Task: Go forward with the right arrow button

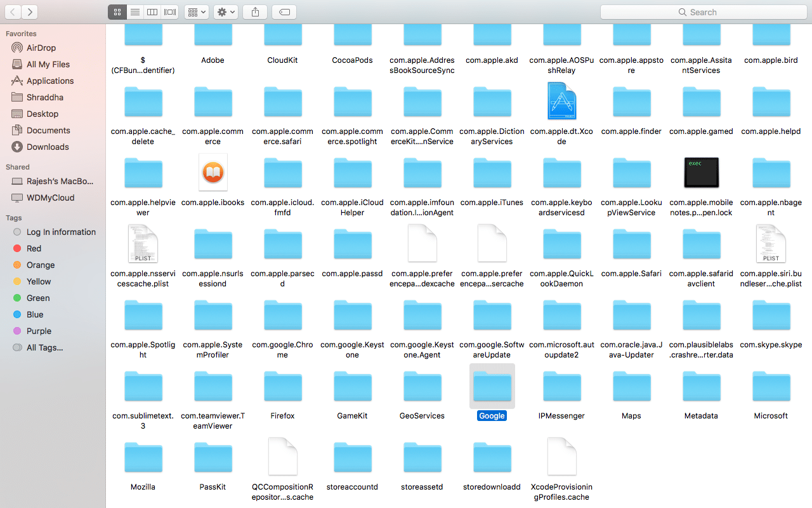Action: tap(29, 12)
